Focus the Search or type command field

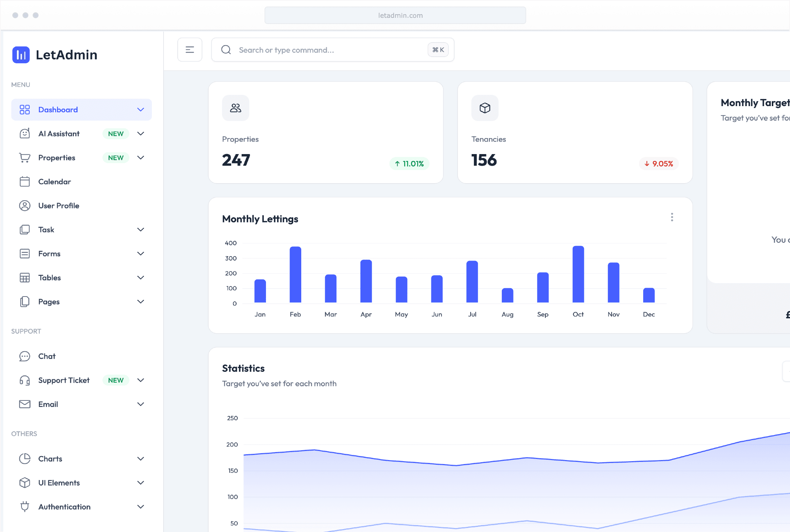(x=327, y=50)
